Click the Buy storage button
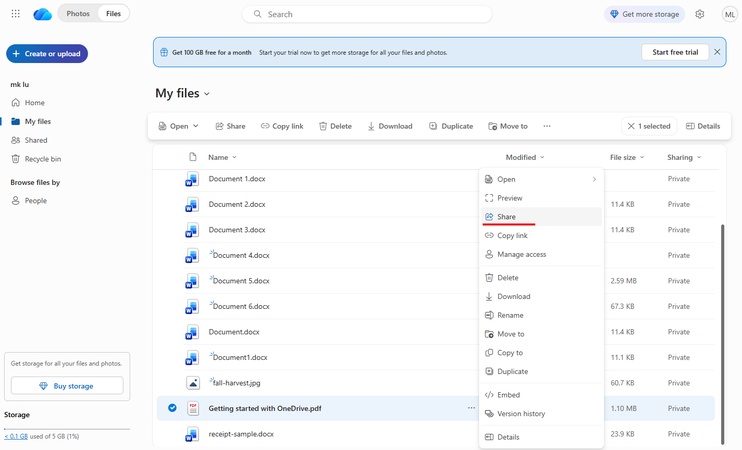This screenshot has height=450, width=742. click(x=67, y=386)
